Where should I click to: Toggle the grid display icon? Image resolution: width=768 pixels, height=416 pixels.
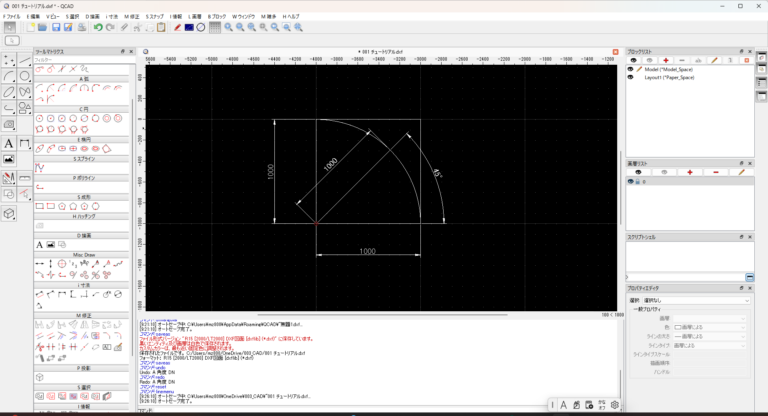coord(214,28)
